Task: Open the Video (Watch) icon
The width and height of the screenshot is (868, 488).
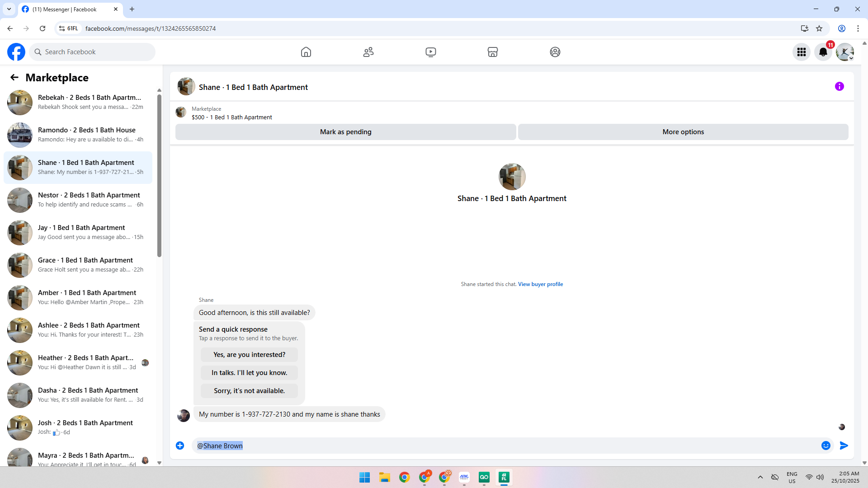Action: click(431, 52)
